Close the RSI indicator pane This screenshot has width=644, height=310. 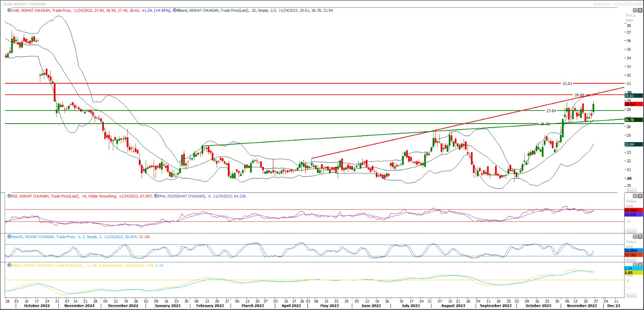point(640,196)
